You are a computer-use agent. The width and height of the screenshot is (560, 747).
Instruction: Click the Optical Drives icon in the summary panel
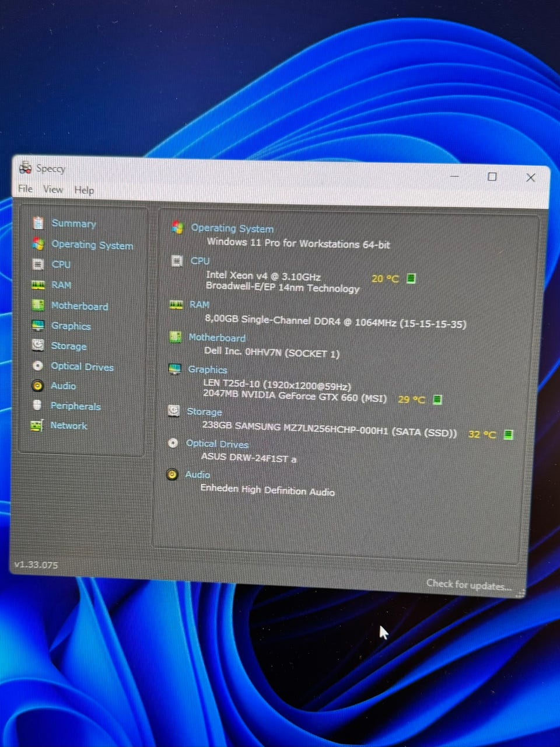[x=173, y=443]
